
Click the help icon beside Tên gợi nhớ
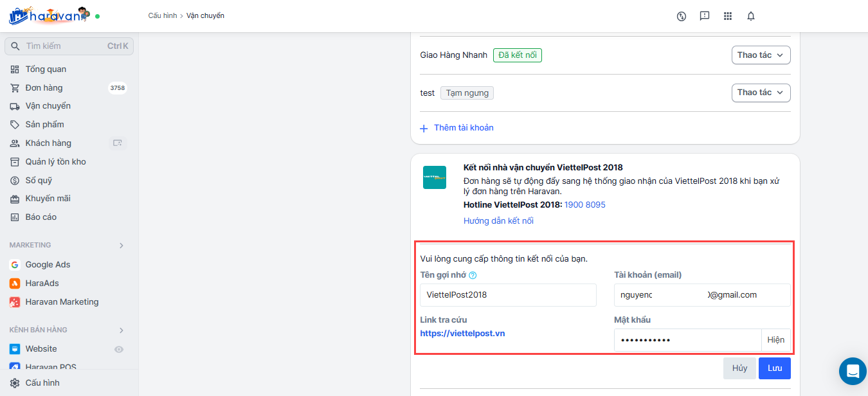[x=473, y=275]
